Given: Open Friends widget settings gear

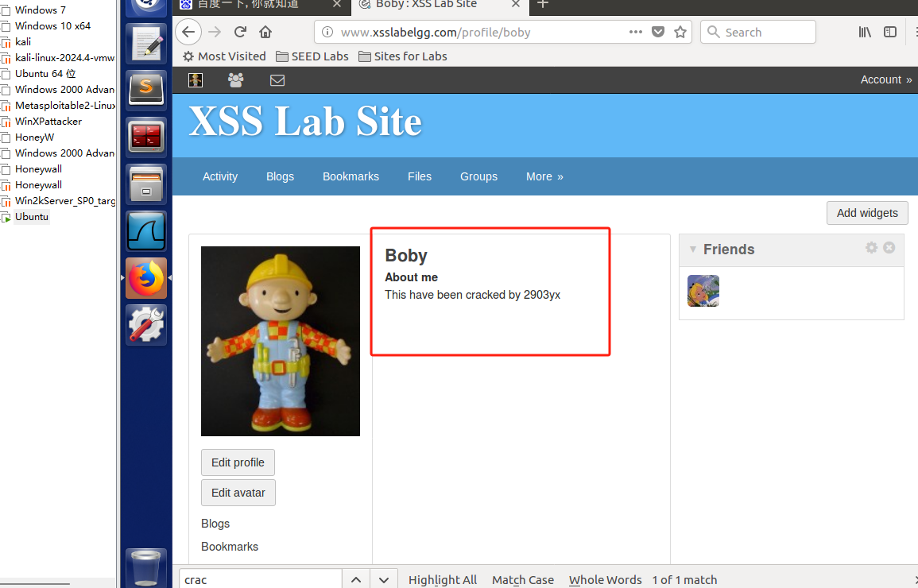Looking at the screenshot, I should [x=871, y=247].
